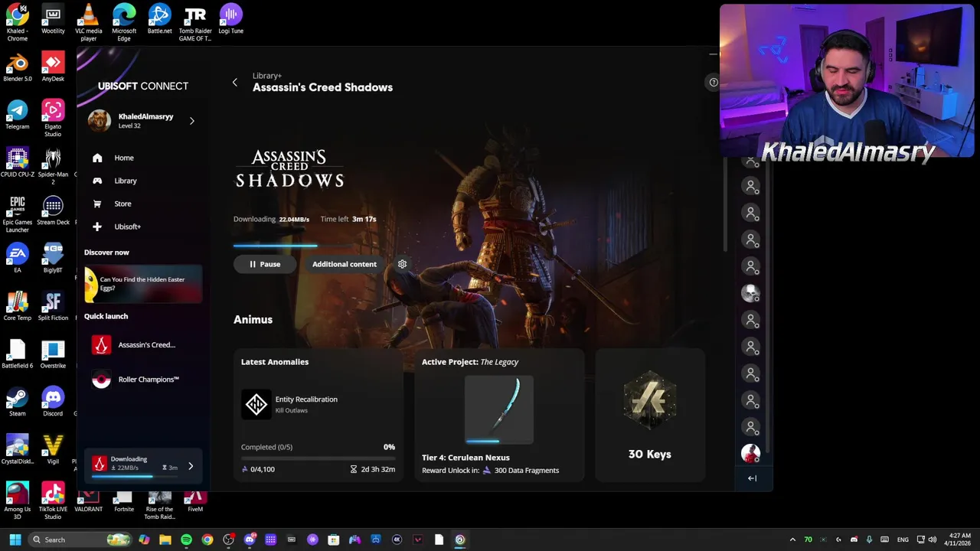Open the ENG language switcher
The width and height of the screenshot is (980, 551).
(x=903, y=540)
